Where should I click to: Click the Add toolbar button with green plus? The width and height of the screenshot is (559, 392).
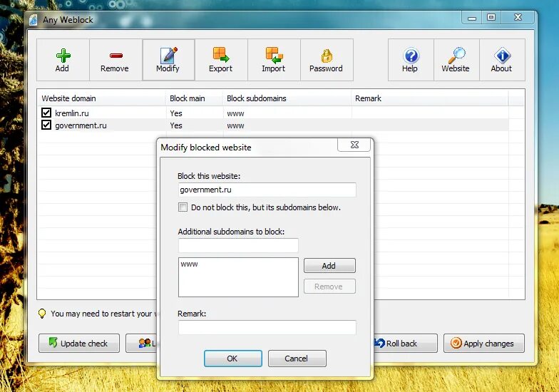[x=63, y=60]
